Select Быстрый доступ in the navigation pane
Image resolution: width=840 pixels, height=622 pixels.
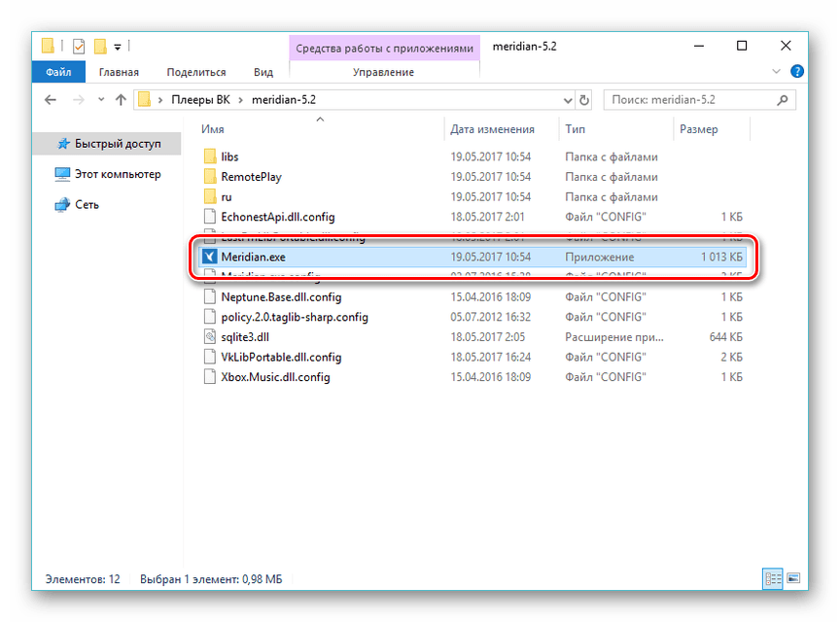107,144
